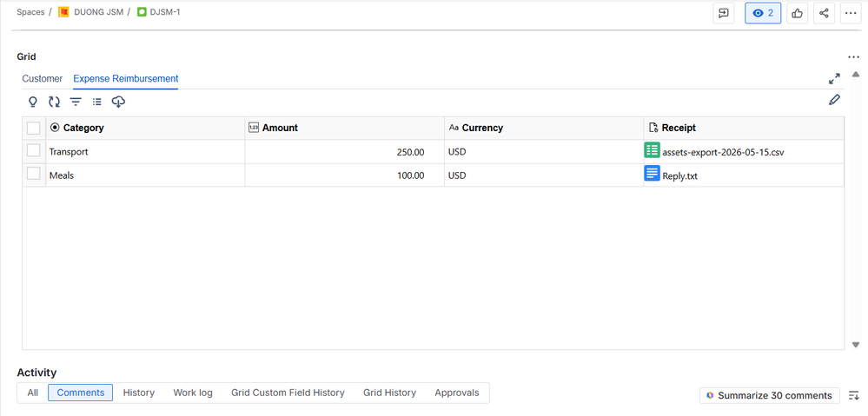Click the pencil edit grid icon
The width and height of the screenshot is (868, 416).
click(834, 100)
